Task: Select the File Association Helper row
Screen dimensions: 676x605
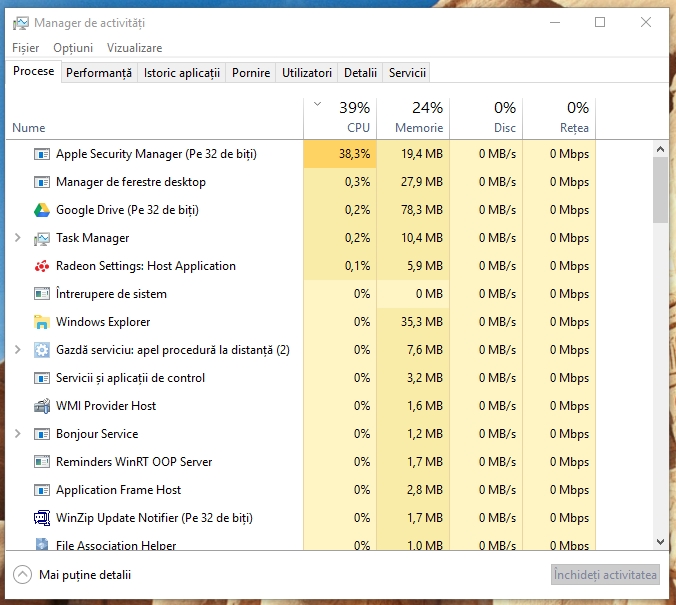Action: click(301, 543)
